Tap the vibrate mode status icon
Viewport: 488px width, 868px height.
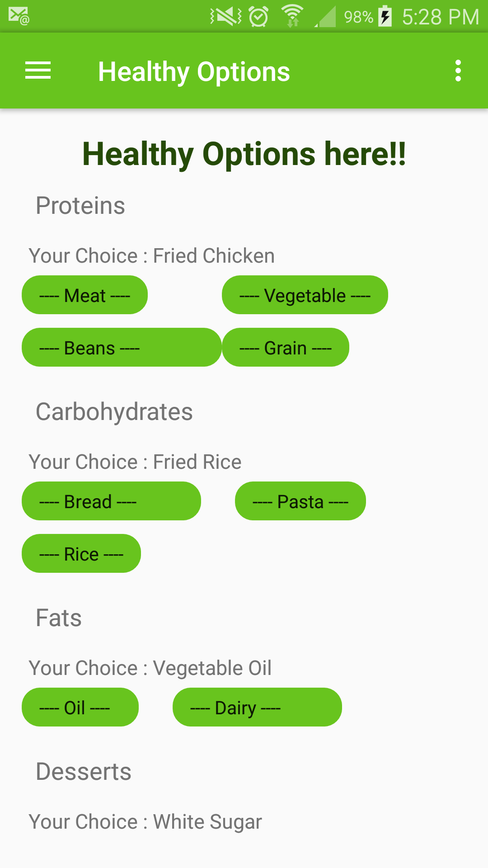[x=225, y=17]
